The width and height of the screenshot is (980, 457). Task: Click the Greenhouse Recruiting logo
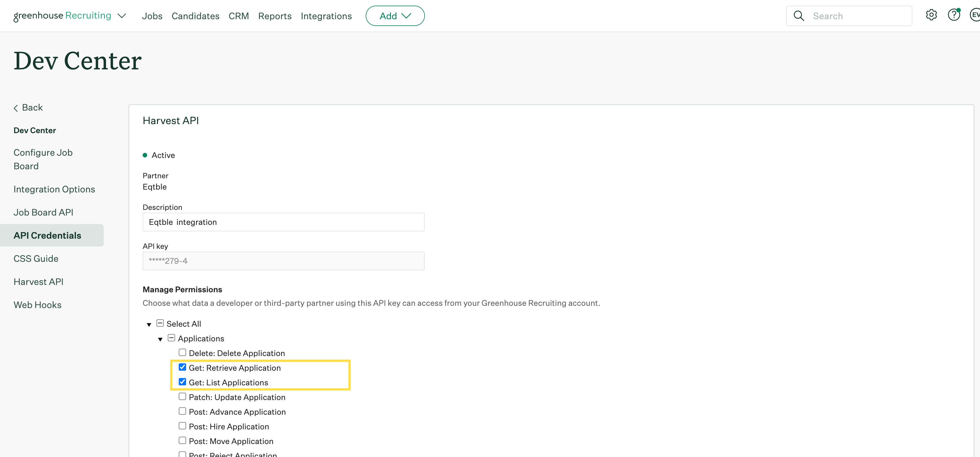[x=62, y=16]
